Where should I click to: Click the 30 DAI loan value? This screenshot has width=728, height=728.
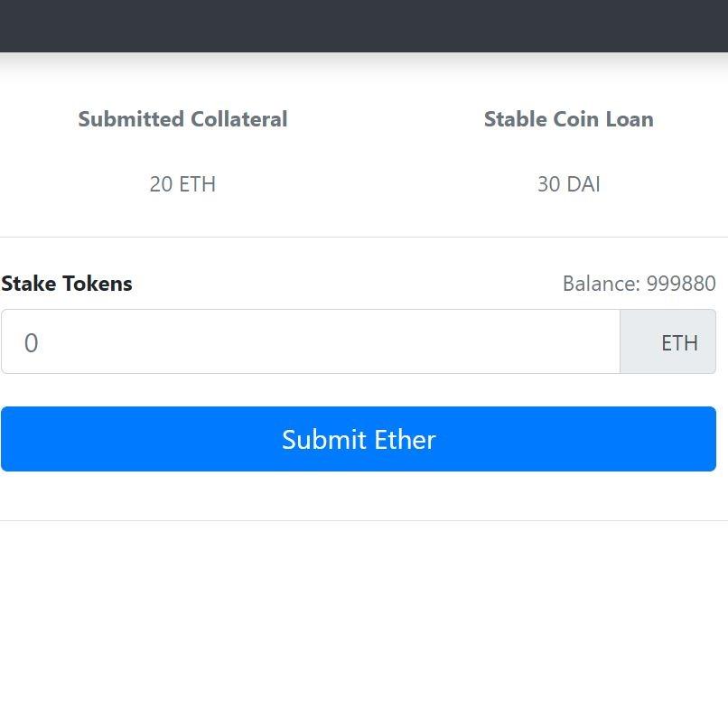568,184
